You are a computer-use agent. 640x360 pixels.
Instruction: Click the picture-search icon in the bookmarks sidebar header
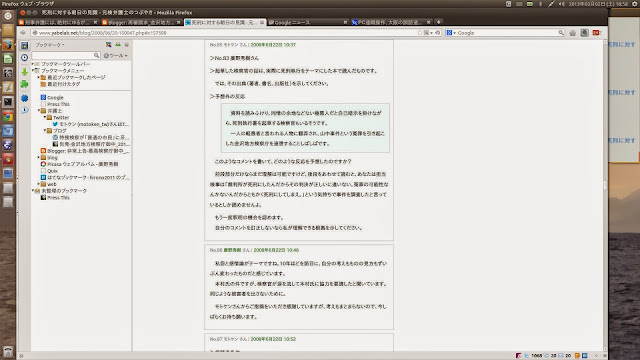click(x=109, y=45)
